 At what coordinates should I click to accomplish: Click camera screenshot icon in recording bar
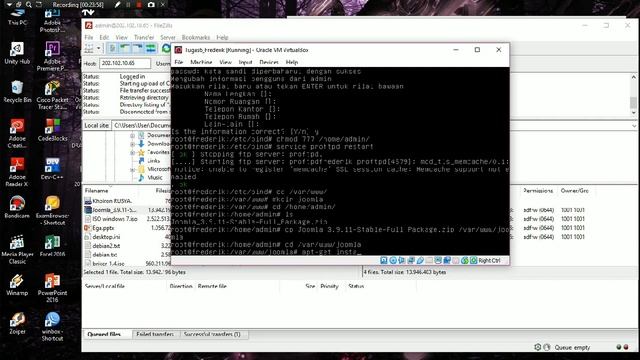[151, 5]
